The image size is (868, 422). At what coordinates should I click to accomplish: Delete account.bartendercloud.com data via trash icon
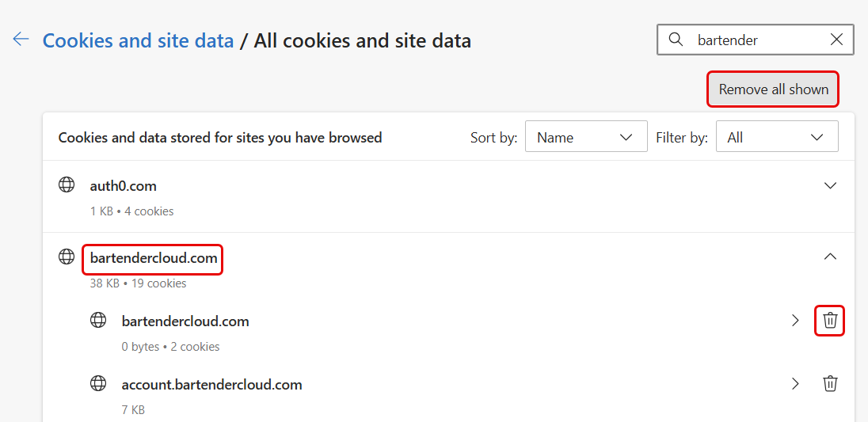[830, 384]
